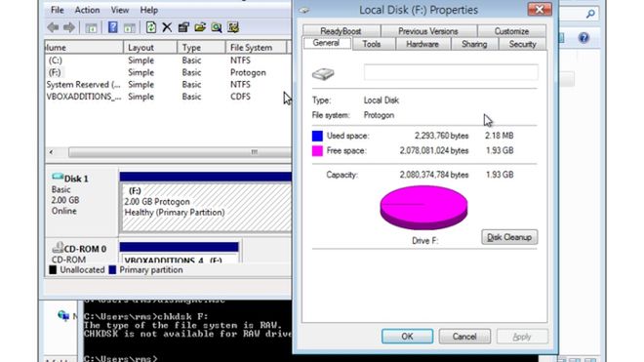The height and width of the screenshot is (362, 644).
Task: Click the show/hide console tree toolbar icon
Action: (91, 28)
